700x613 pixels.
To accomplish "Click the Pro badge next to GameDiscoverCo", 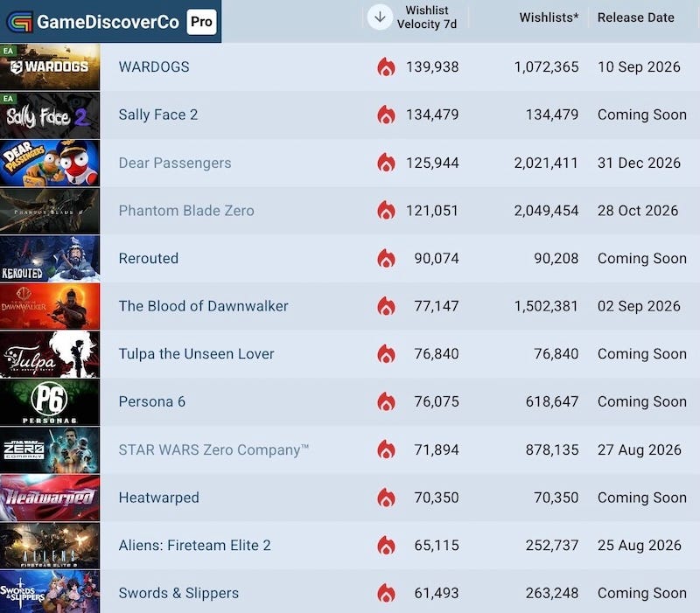I will (201, 21).
